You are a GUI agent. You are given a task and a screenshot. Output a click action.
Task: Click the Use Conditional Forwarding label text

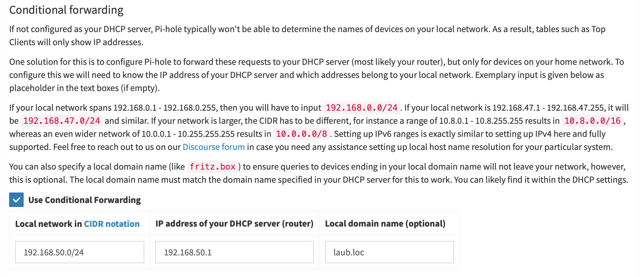[x=84, y=200]
